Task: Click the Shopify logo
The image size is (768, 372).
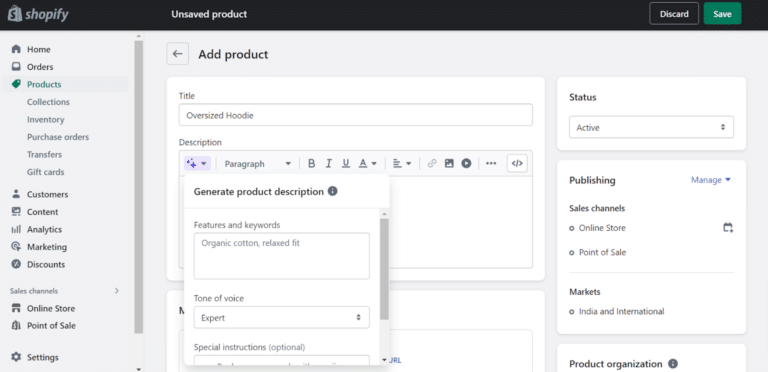Action: [38, 14]
